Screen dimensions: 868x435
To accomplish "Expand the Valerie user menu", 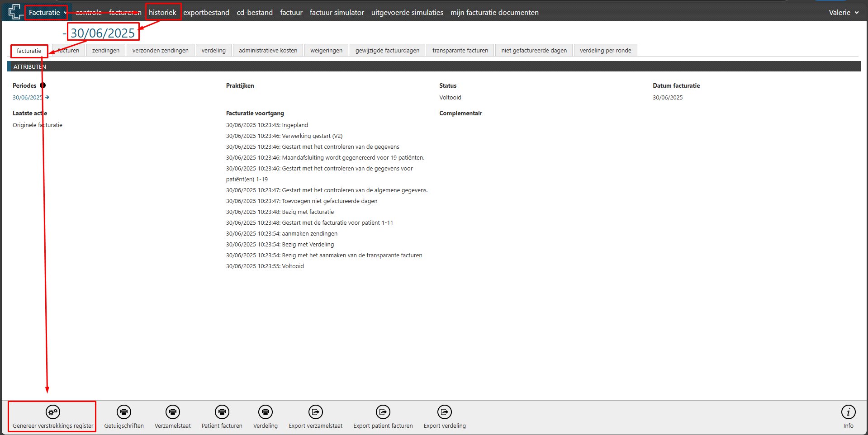I will [843, 13].
